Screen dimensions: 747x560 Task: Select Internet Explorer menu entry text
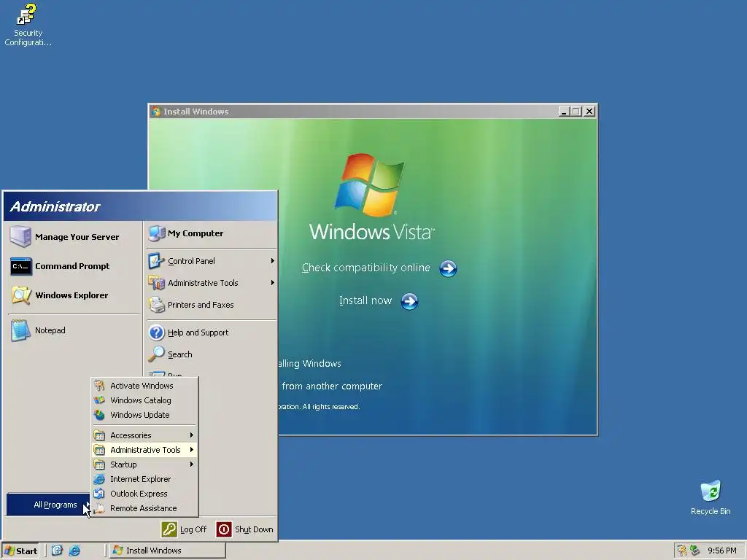coord(140,479)
